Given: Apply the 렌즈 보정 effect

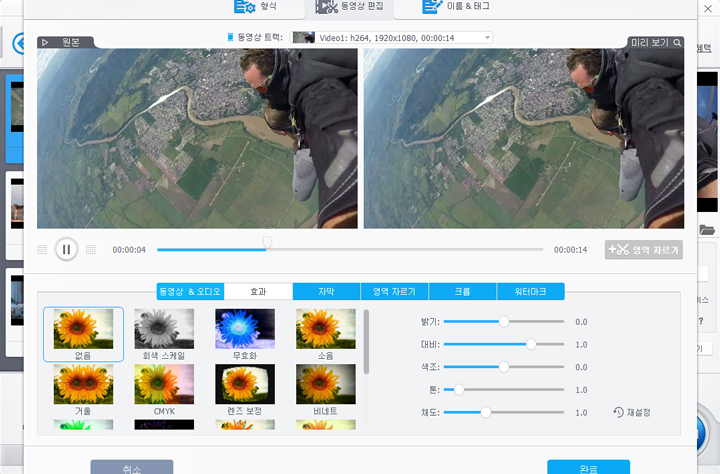Looking at the screenshot, I should [x=245, y=390].
